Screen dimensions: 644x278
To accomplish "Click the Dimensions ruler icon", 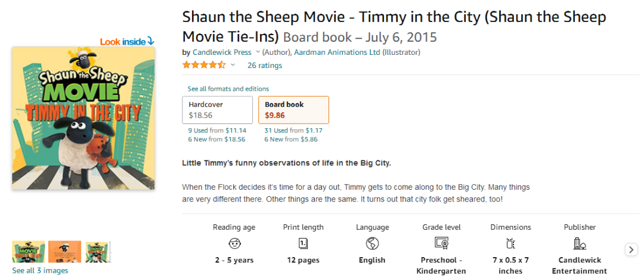I will 510,243.
